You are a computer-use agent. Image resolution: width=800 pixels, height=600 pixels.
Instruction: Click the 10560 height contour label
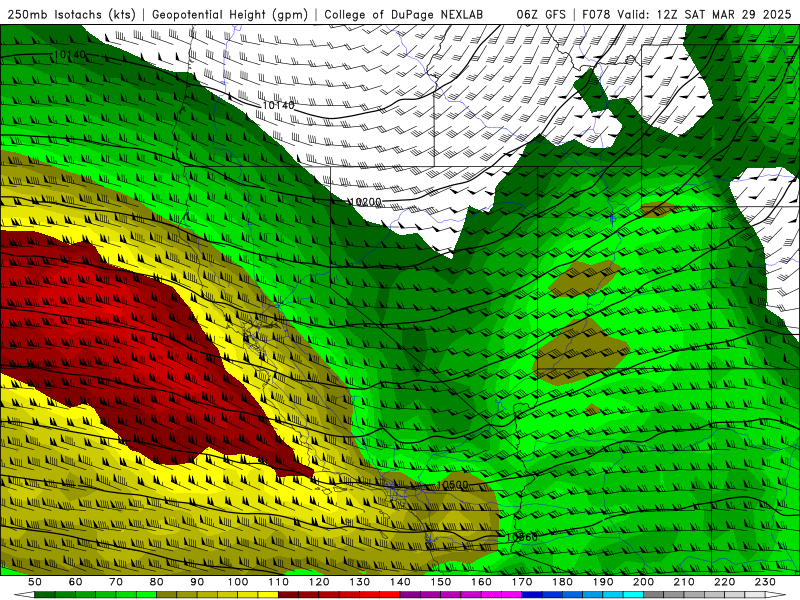521,537
